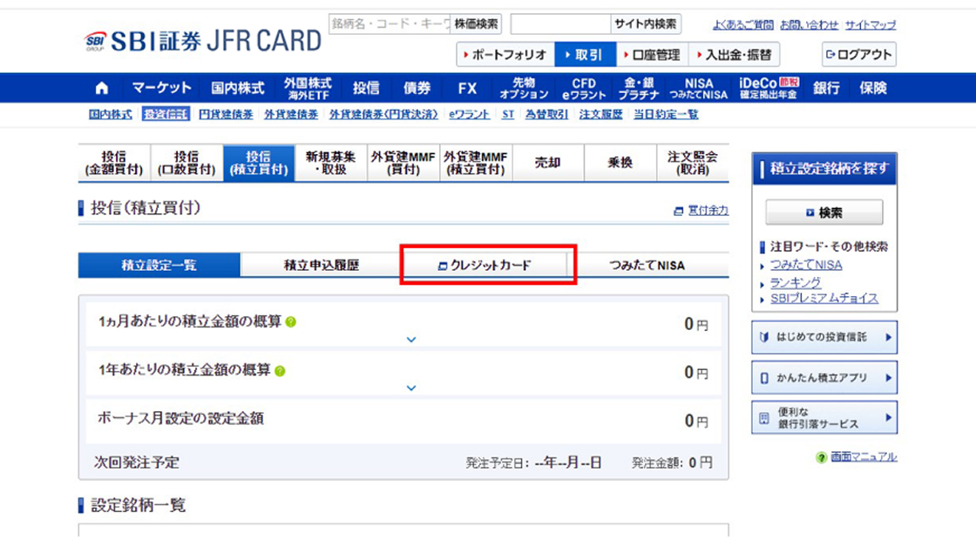
Task: Click the 検索 button in sidebar
Action: [x=823, y=213]
